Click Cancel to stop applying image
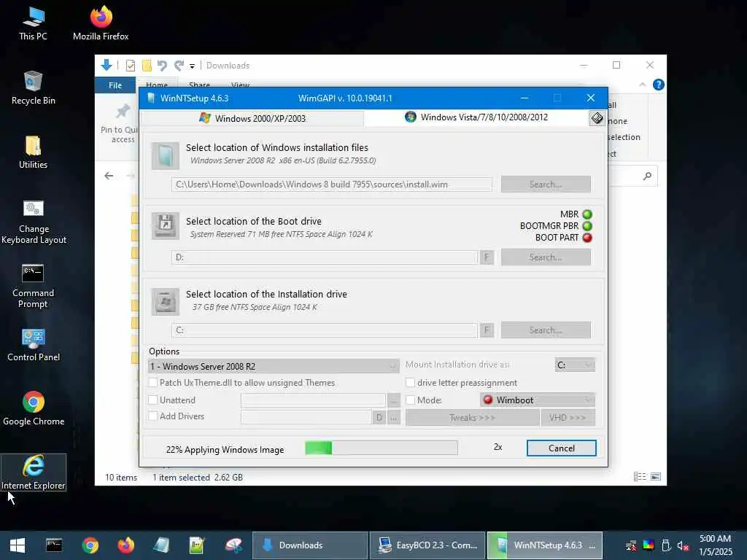The width and height of the screenshot is (747, 560). 561,448
